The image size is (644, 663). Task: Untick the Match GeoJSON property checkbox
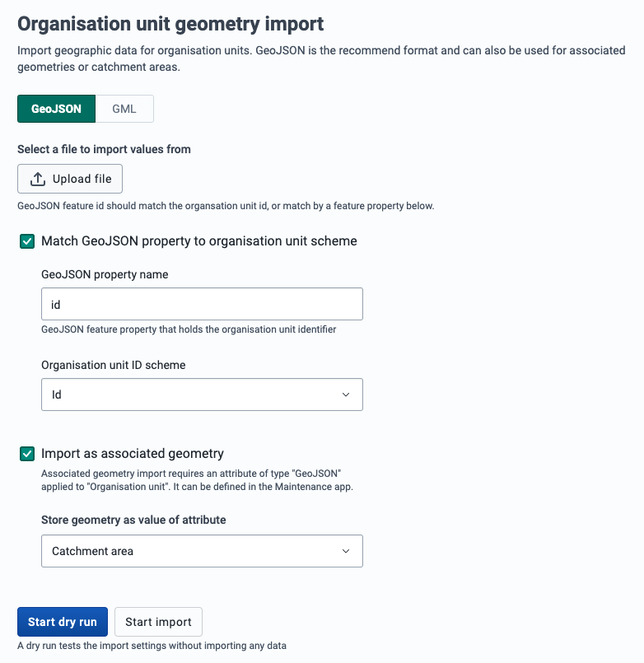(28, 241)
